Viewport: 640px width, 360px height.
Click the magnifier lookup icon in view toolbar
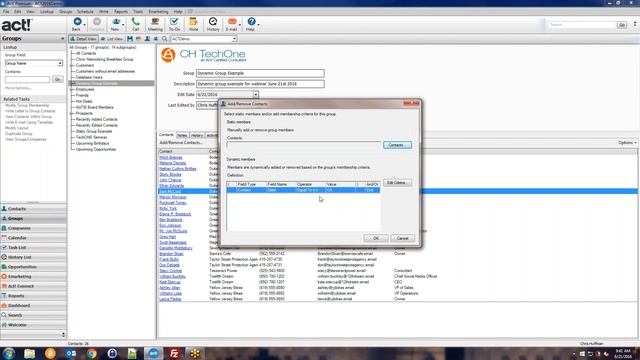point(164,39)
